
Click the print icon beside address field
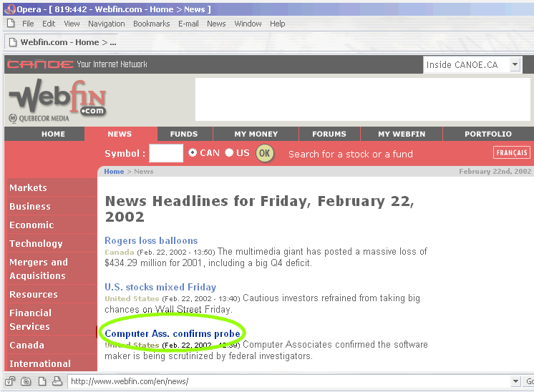(57, 381)
